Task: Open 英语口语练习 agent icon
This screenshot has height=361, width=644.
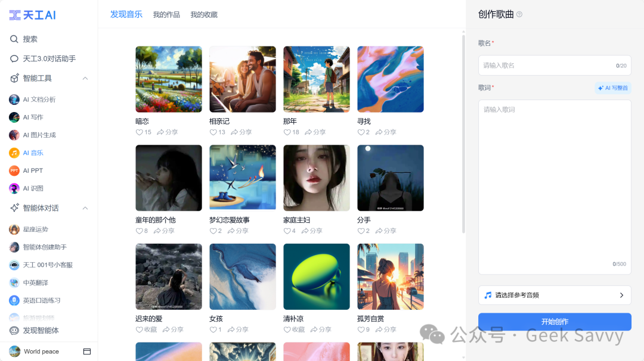Action: (14, 301)
